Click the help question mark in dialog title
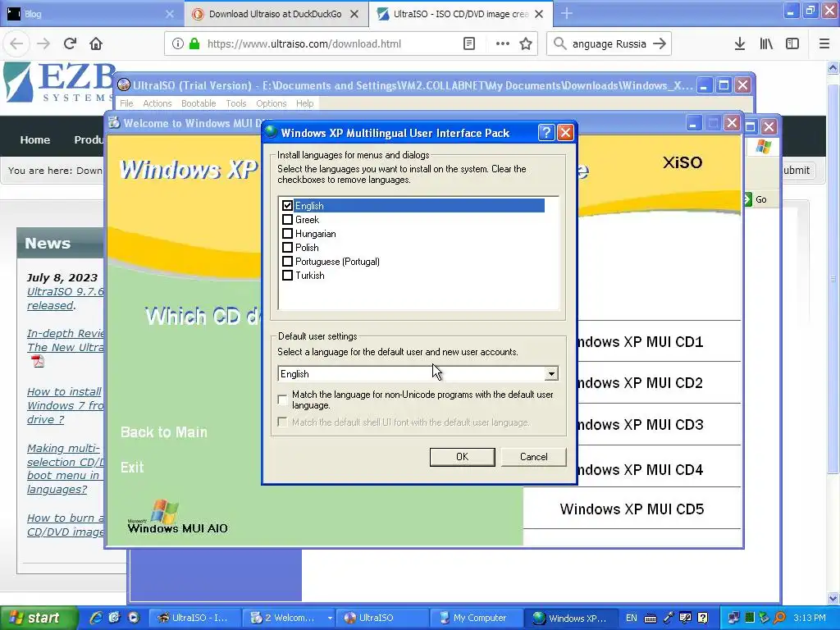Viewport: 840px width, 630px height. tap(546, 132)
